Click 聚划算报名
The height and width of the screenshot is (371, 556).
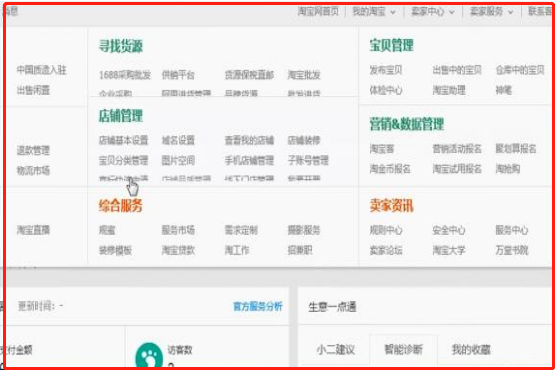click(x=516, y=149)
